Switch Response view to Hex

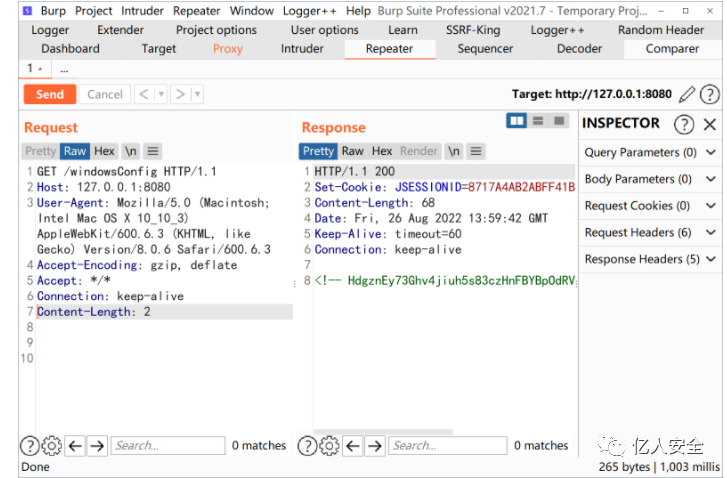pyautogui.click(x=382, y=151)
